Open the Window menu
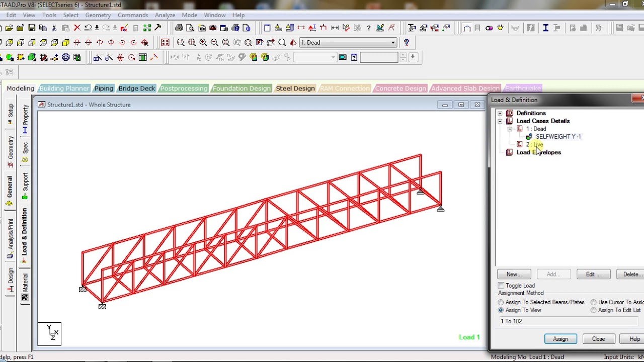 click(215, 15)
